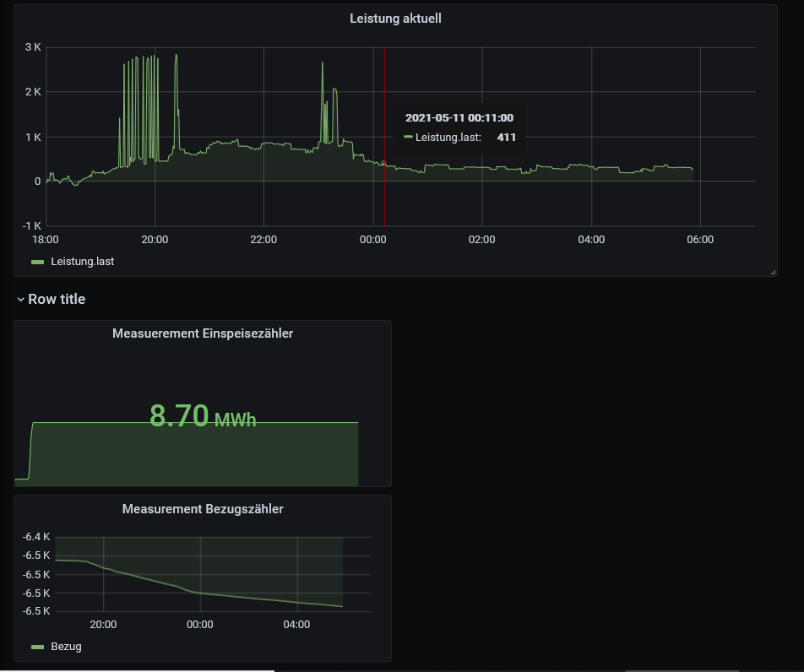The width and height of the screenshot is (804, 672).
Task: Click the 8.70 MWh stat value
Action: pyautogui.click(x=203, y=416)
